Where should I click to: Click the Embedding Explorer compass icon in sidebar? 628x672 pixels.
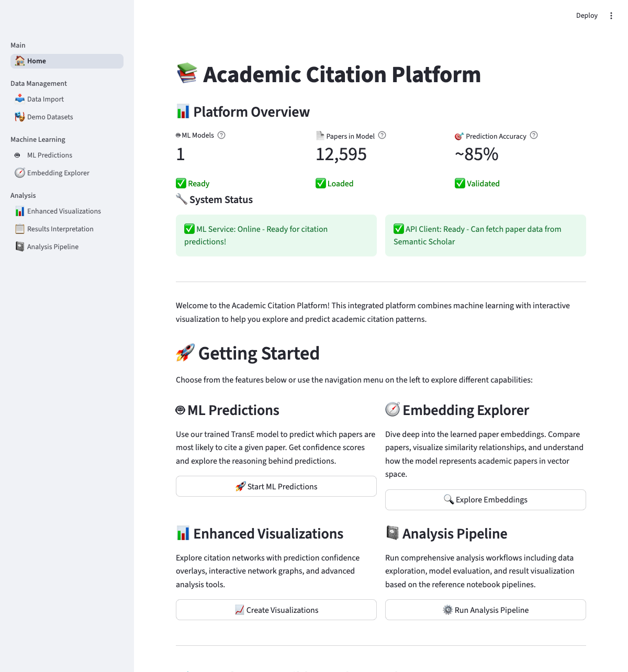pos(20,173)
